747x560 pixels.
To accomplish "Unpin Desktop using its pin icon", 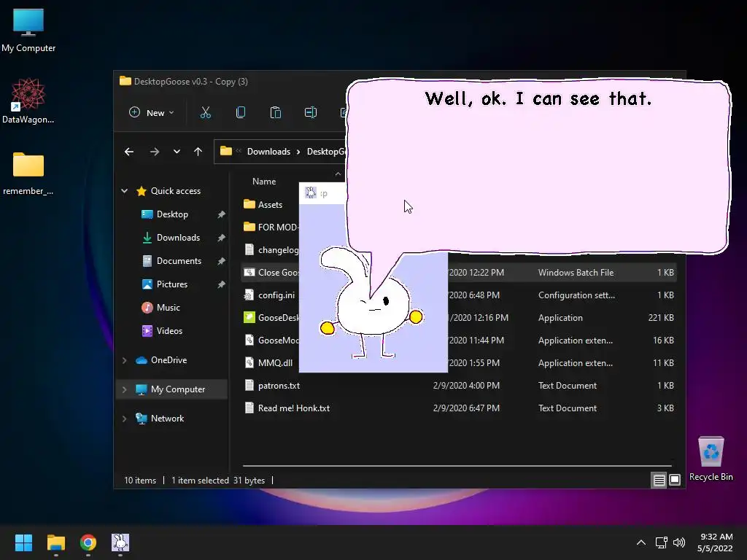I will 221,214.
